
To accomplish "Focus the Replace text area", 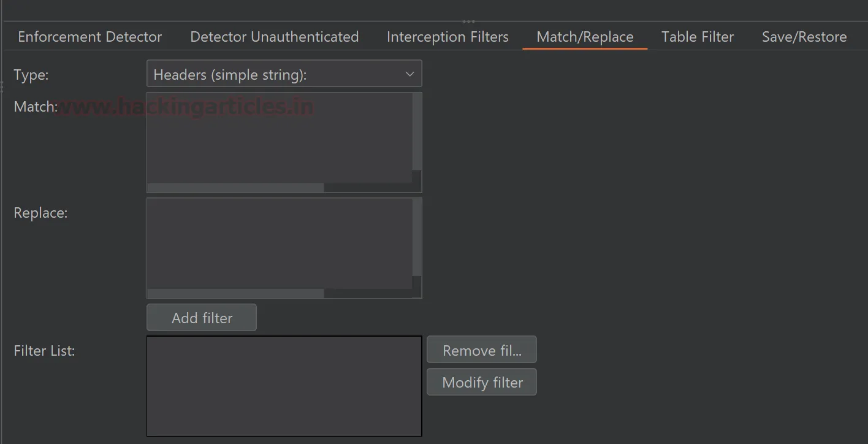I will pyautogui.click(x=279, y=243).
